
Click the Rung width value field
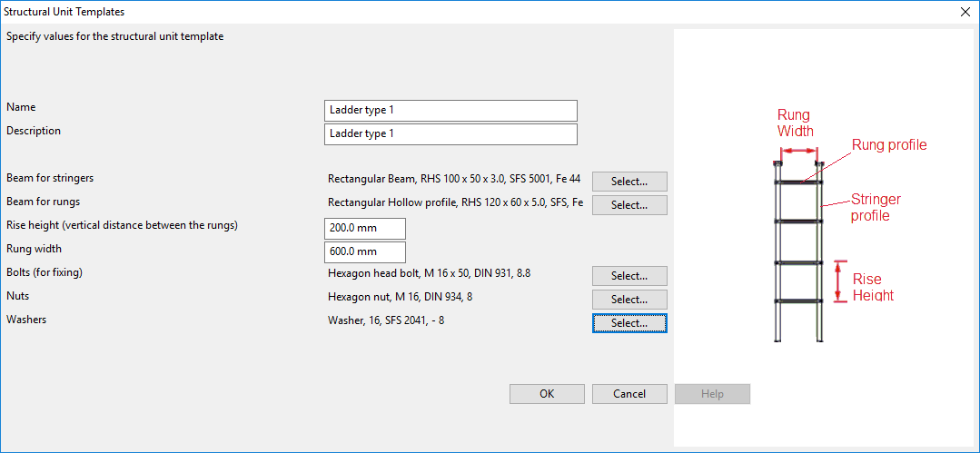pos(364,252)
